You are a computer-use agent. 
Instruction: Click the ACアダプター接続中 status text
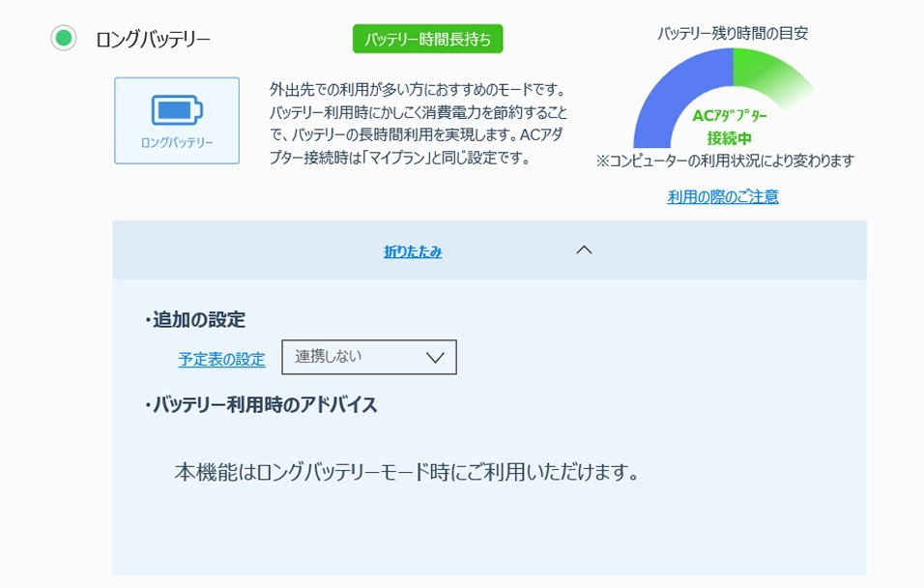[730, 127]
